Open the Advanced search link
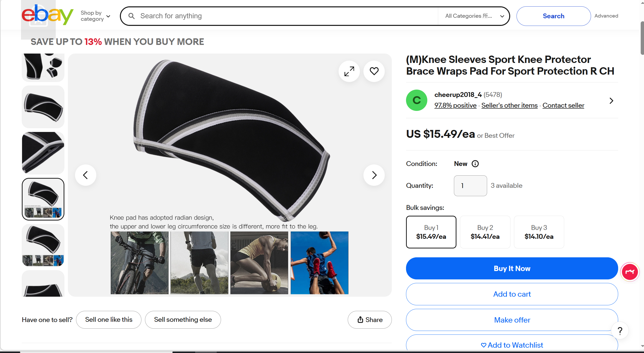This screenshot has height=353, width=644. [606, 16]
